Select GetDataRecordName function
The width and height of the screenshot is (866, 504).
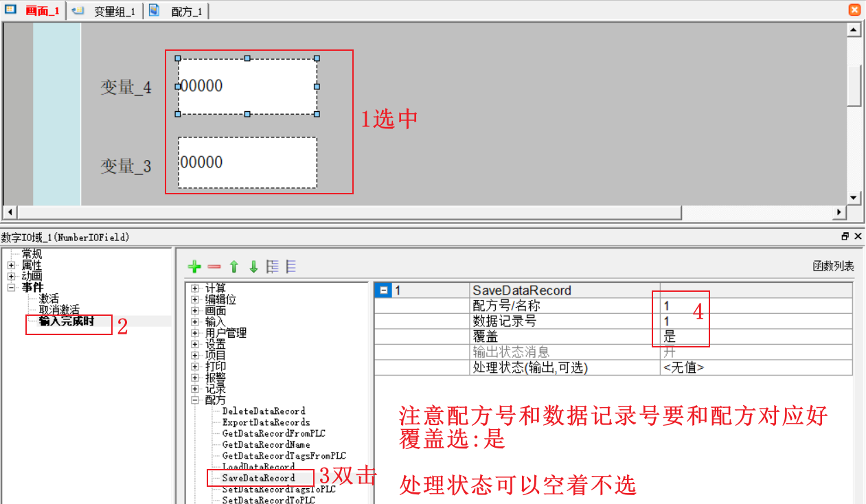(x=266, y=444)
